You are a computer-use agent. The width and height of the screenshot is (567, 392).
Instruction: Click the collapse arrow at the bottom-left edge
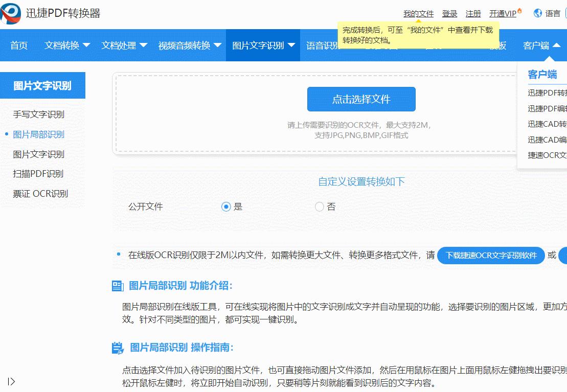(11, 381)
